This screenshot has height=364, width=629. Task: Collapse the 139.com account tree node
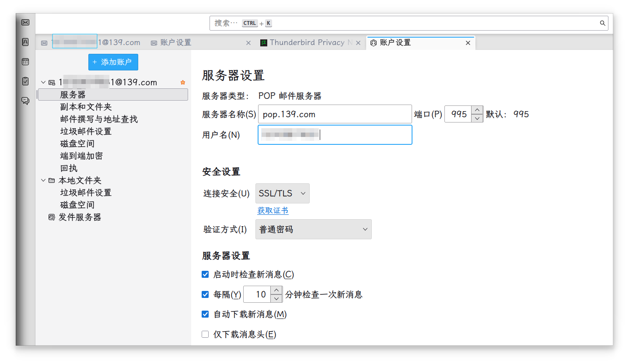43,82
